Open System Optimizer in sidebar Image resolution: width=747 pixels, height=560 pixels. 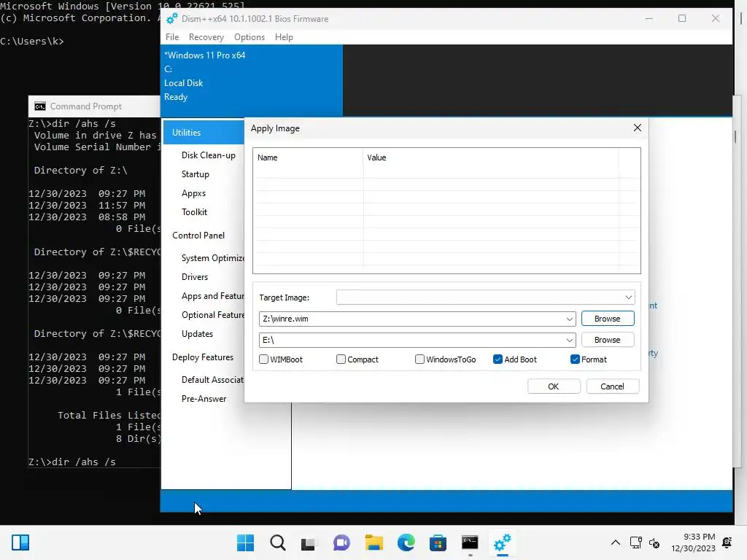click(x=212, y=258)
